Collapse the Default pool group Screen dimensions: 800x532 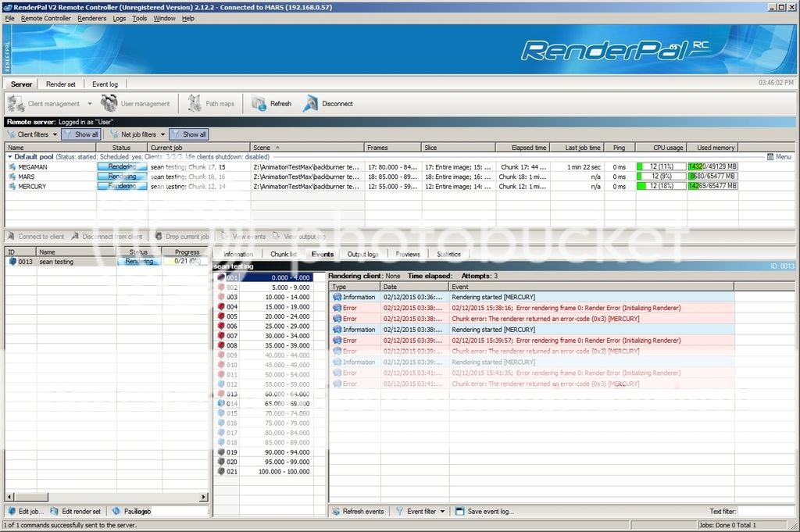point(9,156)
